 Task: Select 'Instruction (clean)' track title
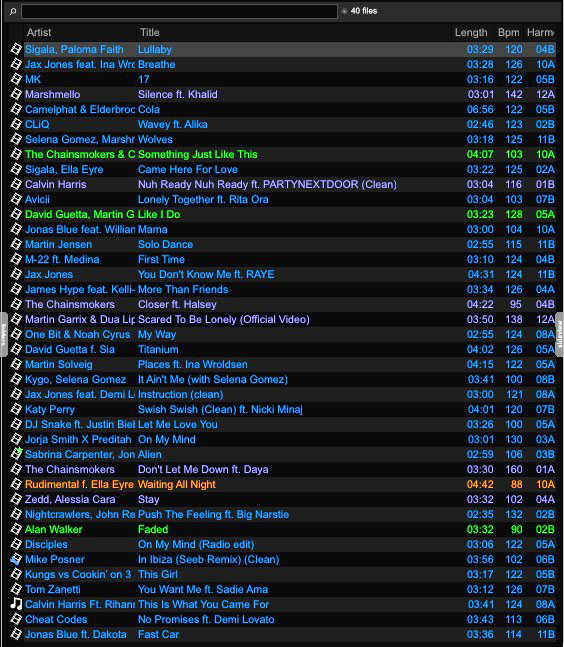pos(180,394)
